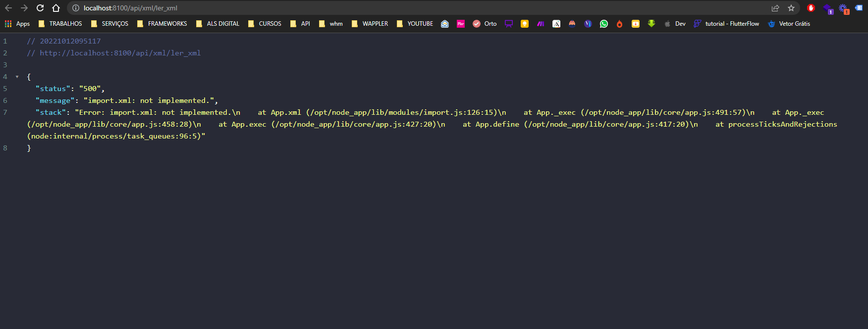Open the TRABALHOS bookmark folder
Image resolution: width=868 pixels, height=329 pixels.
point(60,24)
